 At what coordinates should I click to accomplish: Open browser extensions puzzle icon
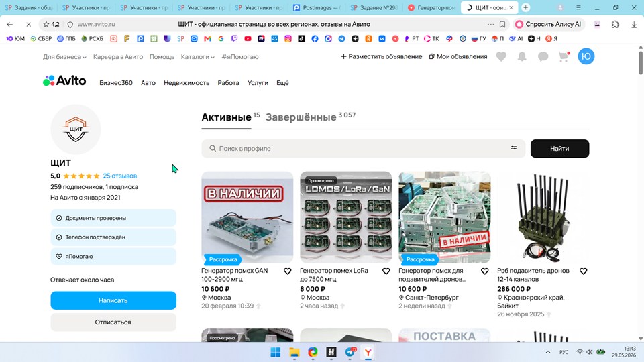615,25
